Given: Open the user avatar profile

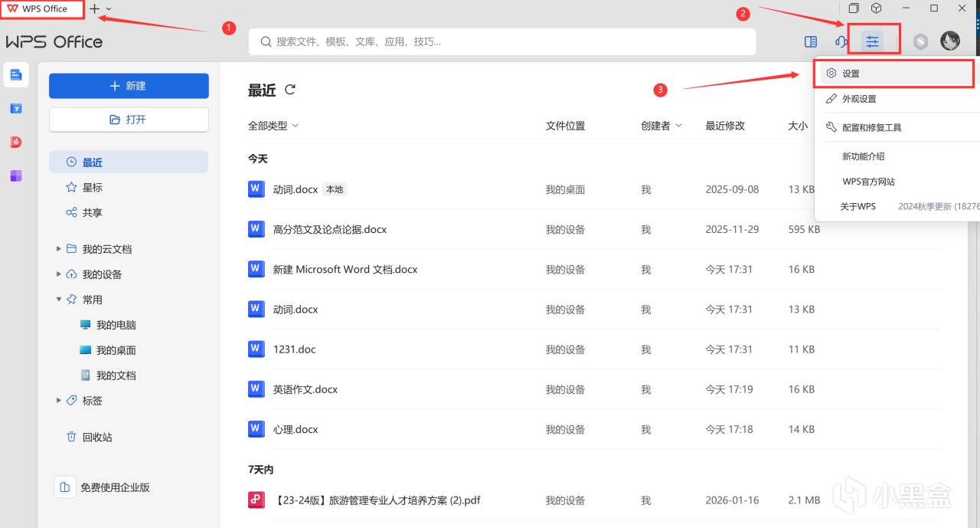Looking at the screenshot, I should (950, 41).
